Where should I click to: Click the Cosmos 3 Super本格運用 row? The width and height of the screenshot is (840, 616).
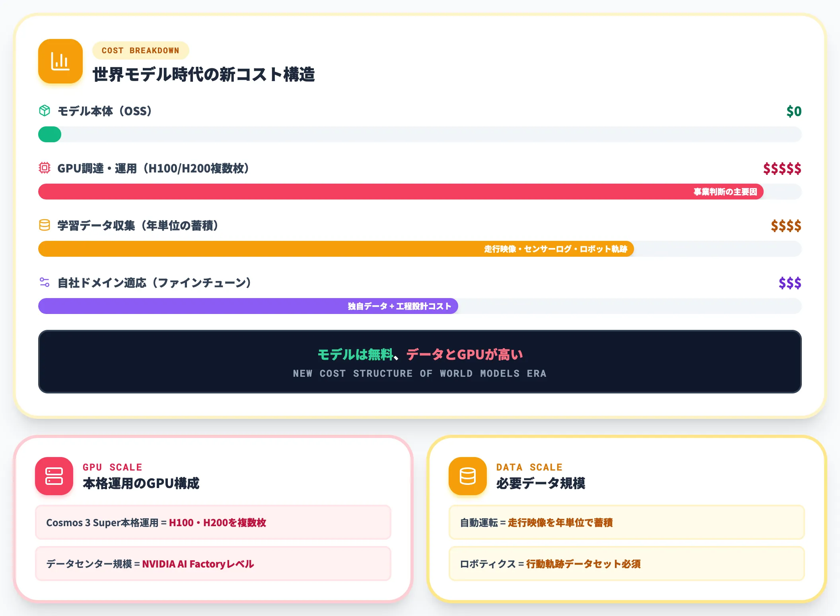pos(213,522)
